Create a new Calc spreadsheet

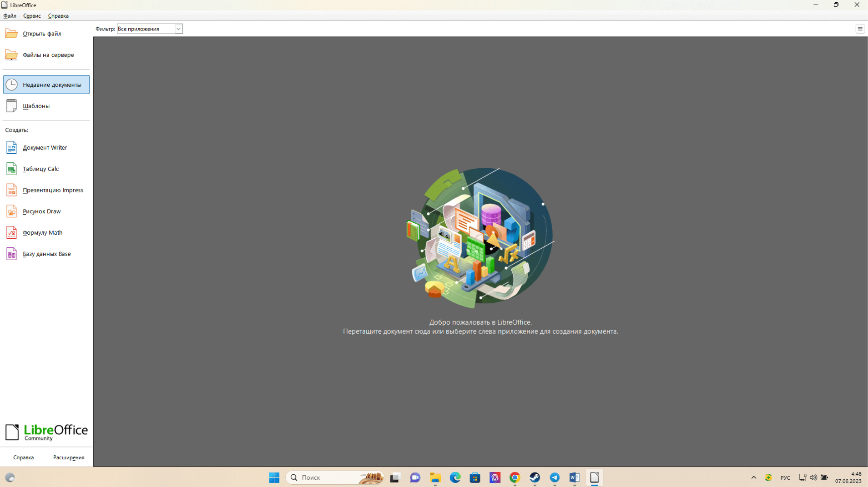[x=11, y=169]
